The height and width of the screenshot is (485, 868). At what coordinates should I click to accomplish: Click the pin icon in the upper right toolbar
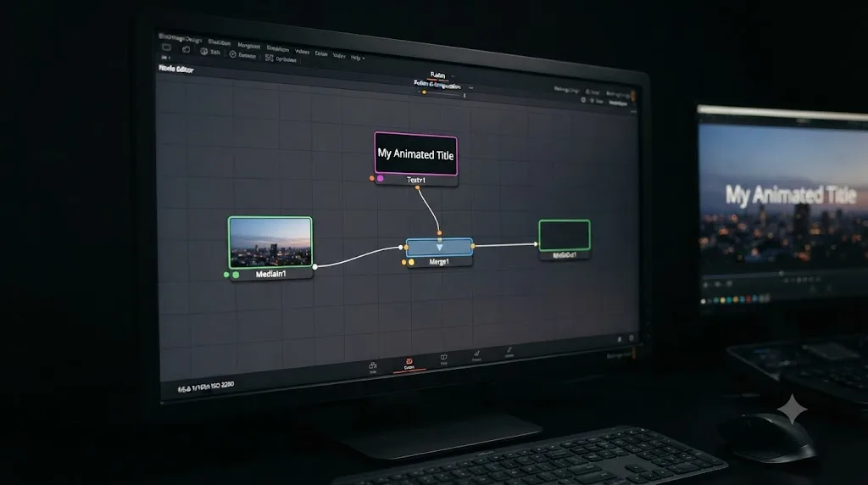pos(592,101)
